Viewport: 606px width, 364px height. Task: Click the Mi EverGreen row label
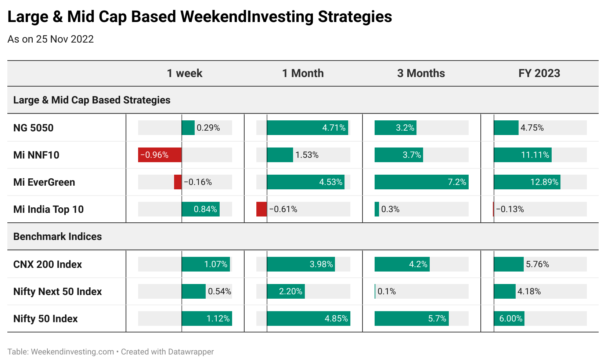[44, 182]
